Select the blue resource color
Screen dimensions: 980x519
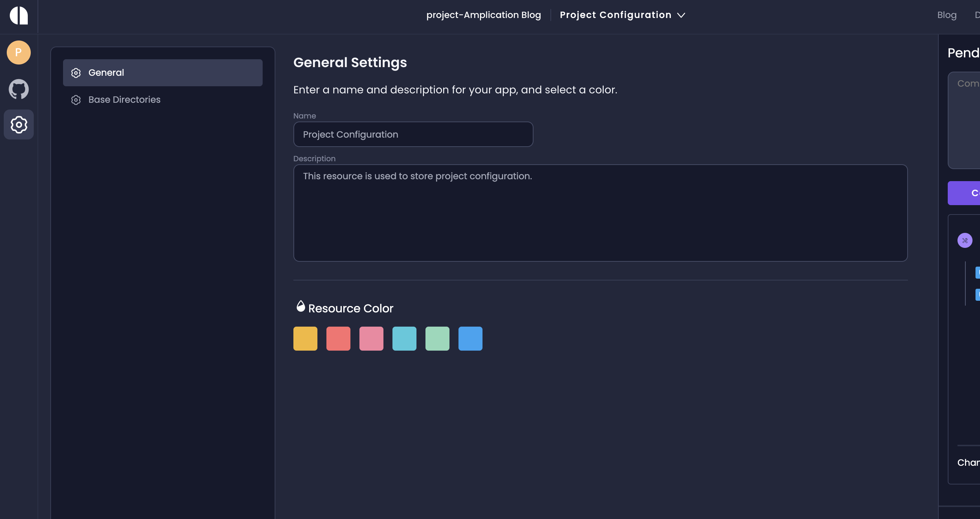pyautogui.click(x=470, y=338)
